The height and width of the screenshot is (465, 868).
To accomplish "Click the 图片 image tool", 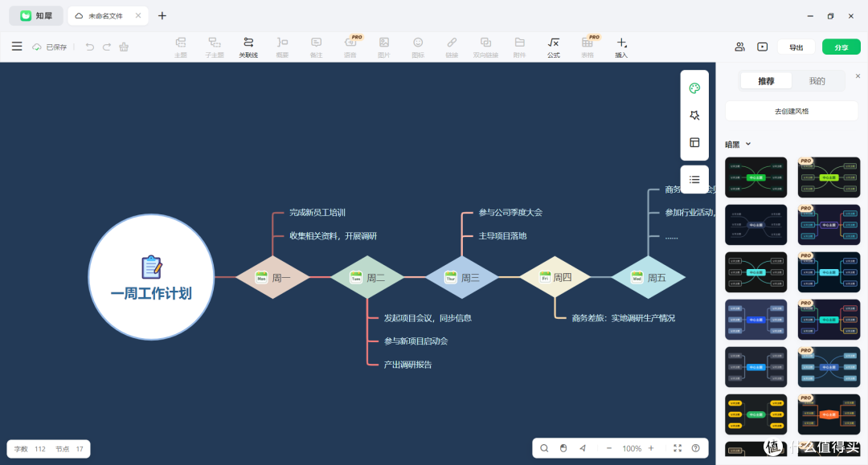I will tap(384, 47).
